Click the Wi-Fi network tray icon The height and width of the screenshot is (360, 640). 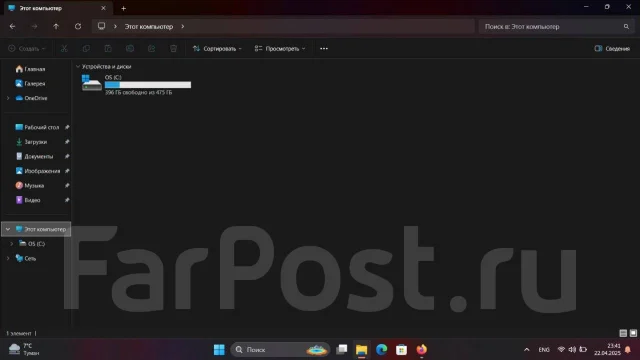click(561, 349)
